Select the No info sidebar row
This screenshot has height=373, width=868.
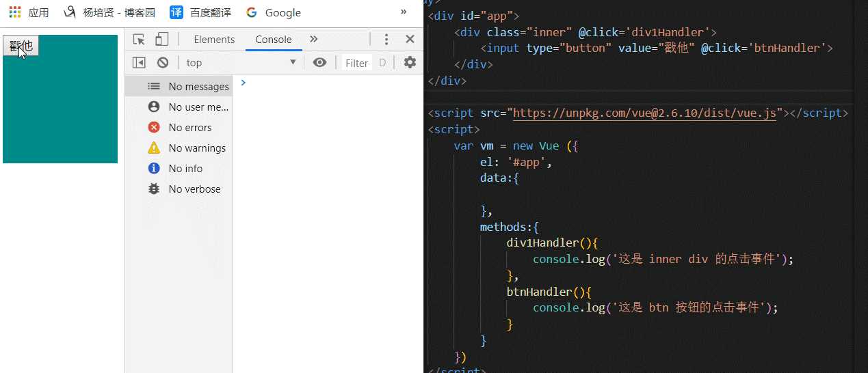[x=179, y=168]
